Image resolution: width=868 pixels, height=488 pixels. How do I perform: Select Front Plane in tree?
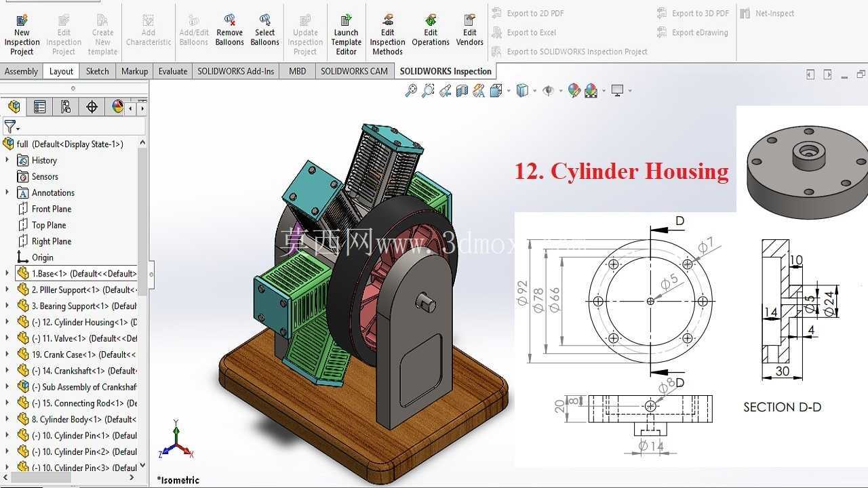click(52, 209)
